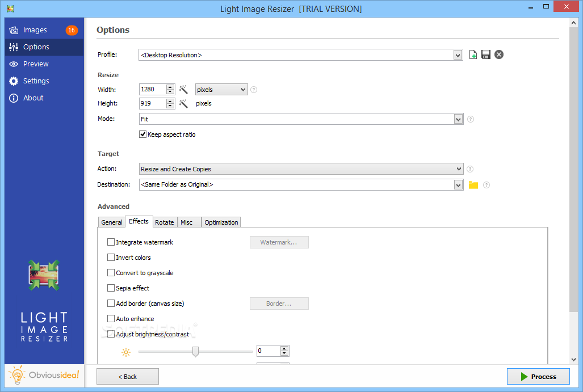Click the brightness sun icon
583x392 pixels.
126,352
